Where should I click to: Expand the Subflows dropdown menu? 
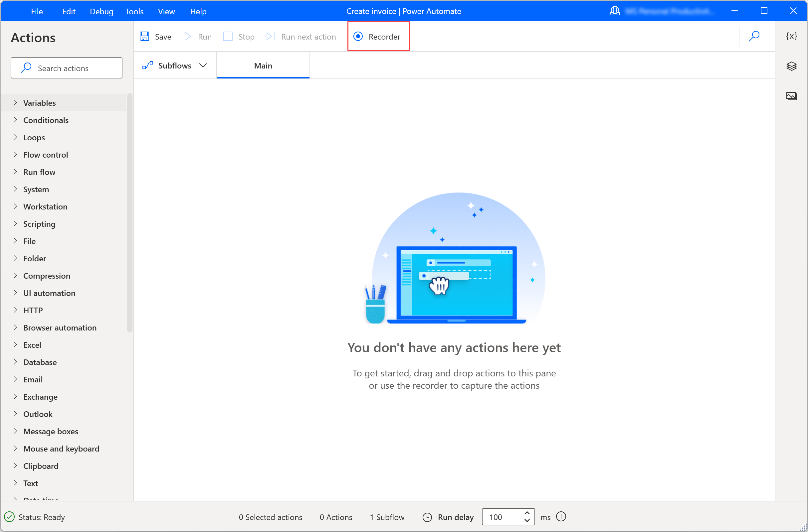(203, 65)
